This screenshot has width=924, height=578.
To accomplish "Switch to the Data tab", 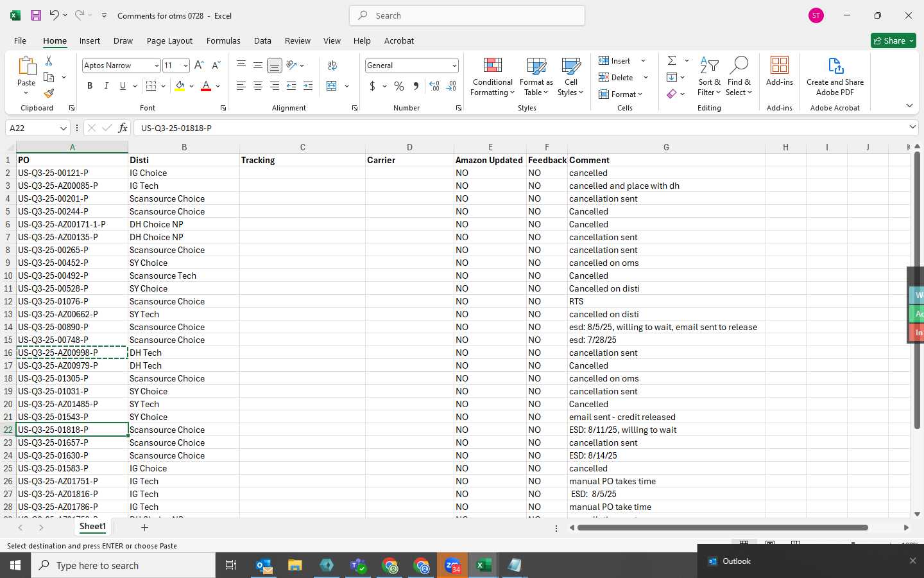I will [x=262, y=40].
